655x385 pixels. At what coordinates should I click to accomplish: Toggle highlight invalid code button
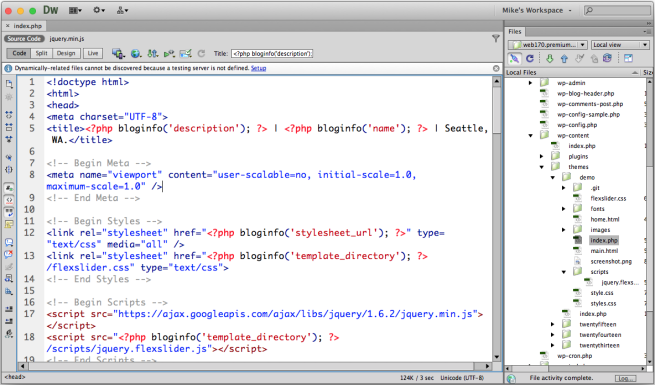9,200
